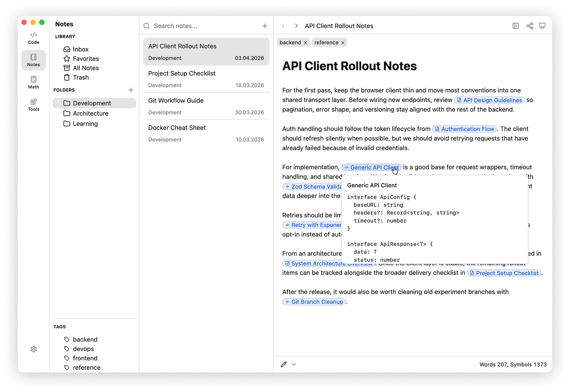Expand the editor mode dropdown chevron
Screen dimensions: 570x392
[x=294, y=364]
